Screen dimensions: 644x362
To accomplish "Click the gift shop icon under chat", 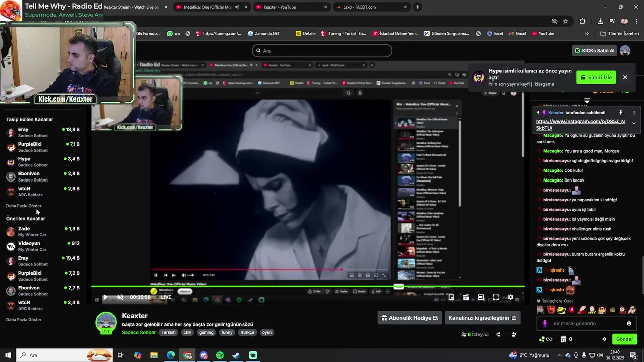I will click(563, 339).
